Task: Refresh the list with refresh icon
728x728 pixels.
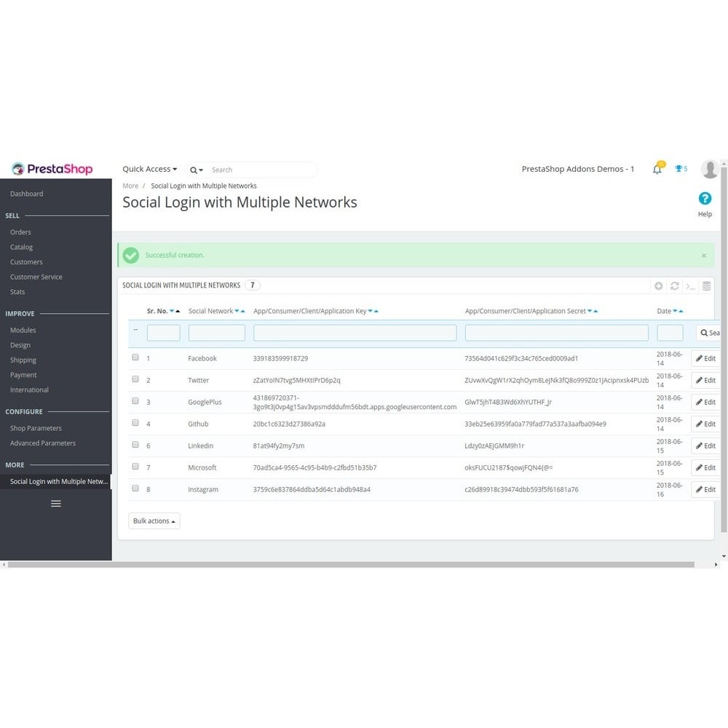Action: 675,286
